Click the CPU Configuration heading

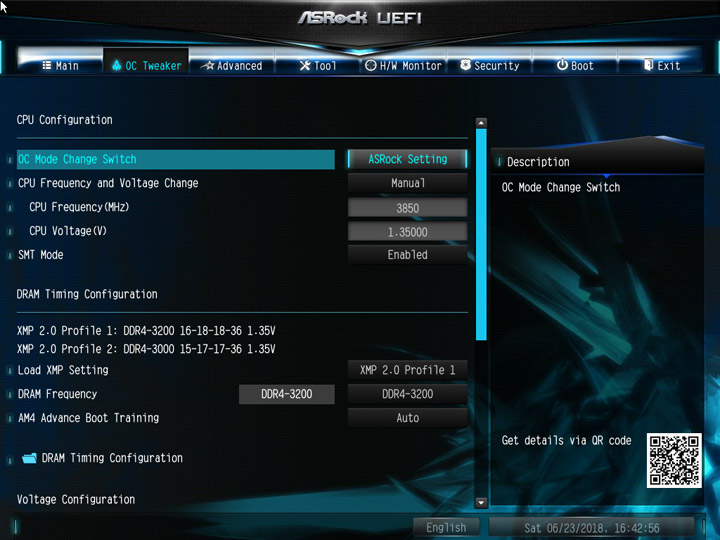tap(64, 120)
